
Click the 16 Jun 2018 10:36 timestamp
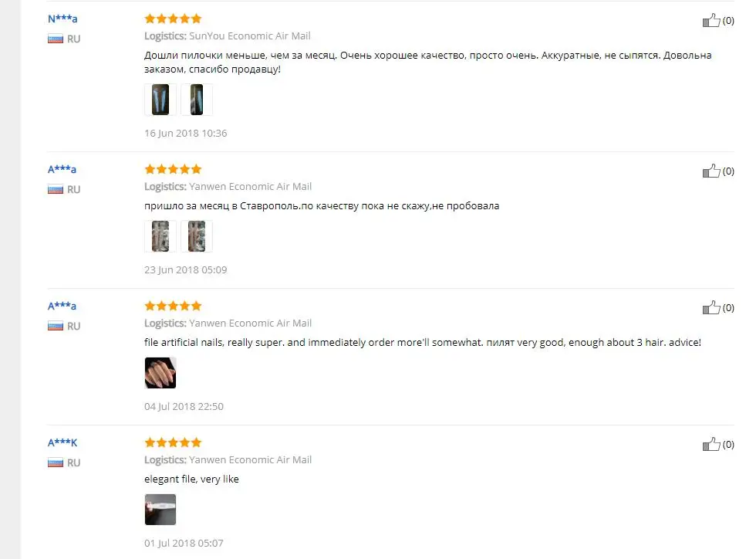point(186,134)
